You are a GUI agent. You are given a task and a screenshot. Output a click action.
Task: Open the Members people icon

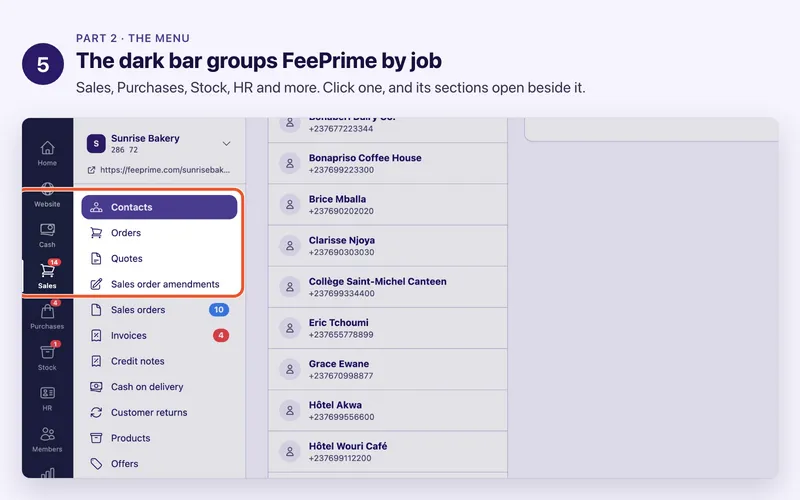coord(47,434)
